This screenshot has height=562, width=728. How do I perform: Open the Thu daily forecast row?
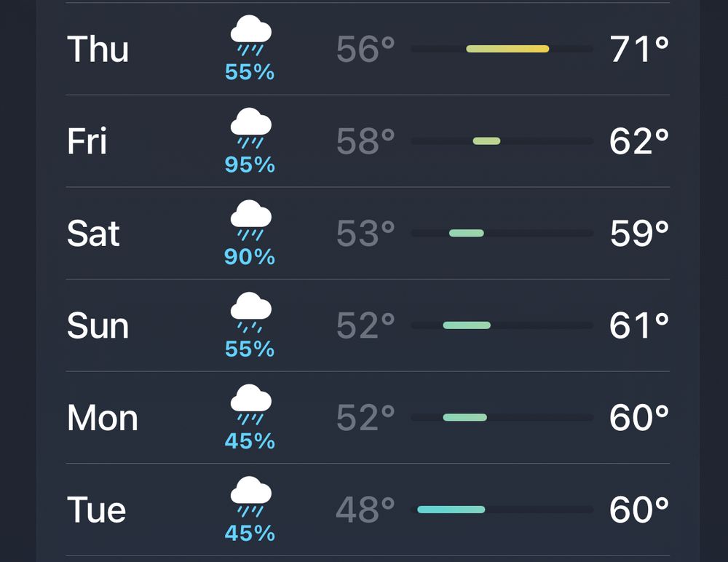(x=368, y=49)
